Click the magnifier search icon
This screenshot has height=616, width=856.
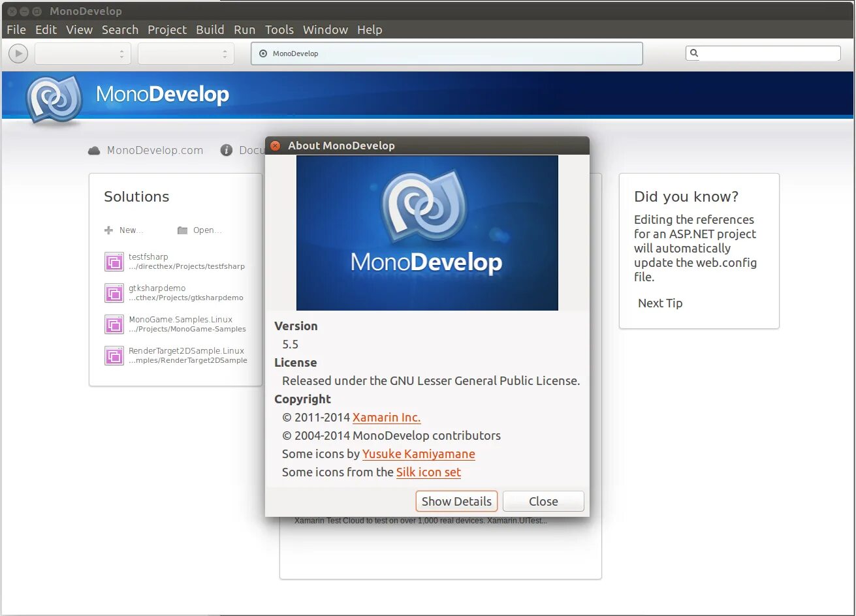point(694,53)
